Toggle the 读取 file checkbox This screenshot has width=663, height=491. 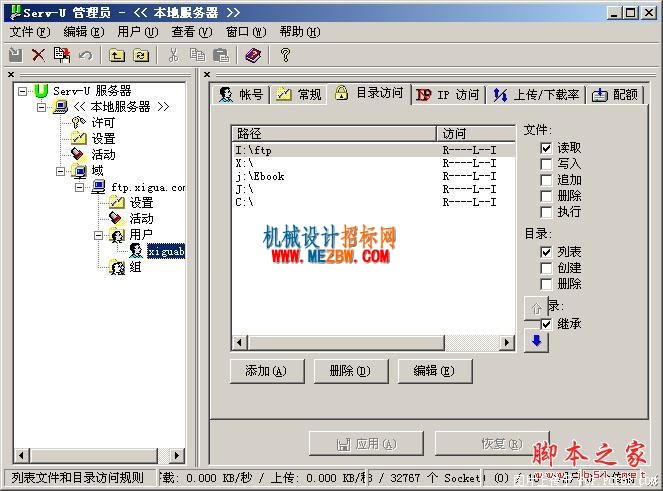click(x=546, y=148)
